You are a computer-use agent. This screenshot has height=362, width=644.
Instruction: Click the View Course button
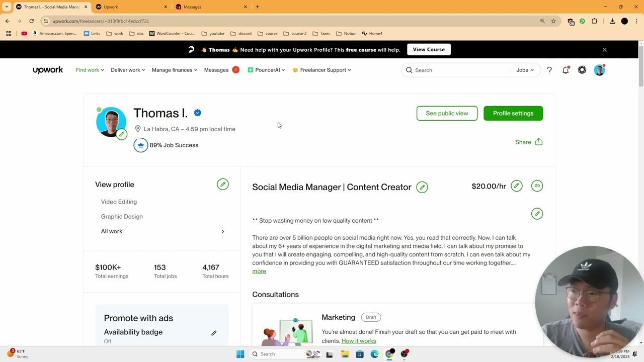point(429,50)
